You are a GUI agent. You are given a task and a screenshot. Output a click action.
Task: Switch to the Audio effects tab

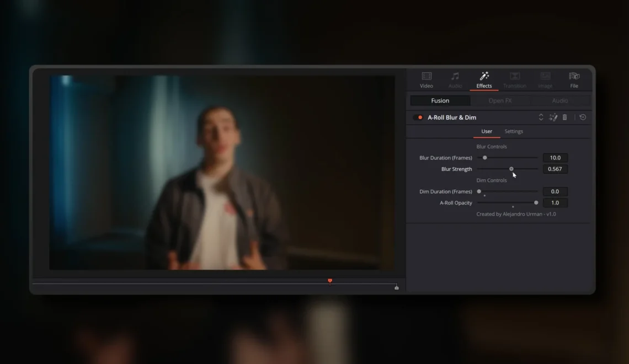click(560, 100)
